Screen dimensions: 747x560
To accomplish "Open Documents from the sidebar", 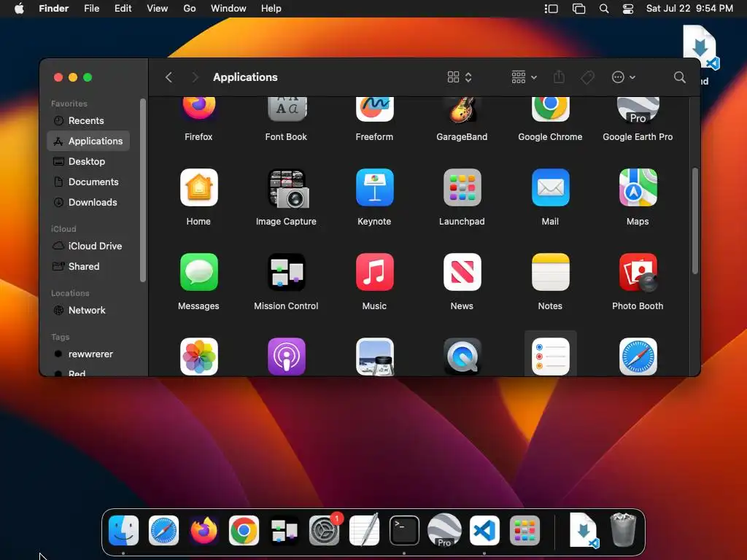I will point(88,182).
